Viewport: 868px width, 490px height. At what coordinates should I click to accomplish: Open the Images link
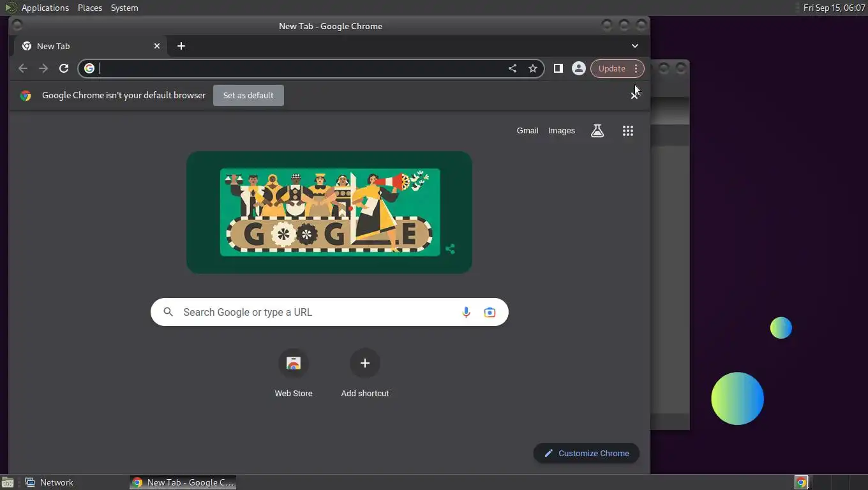[562, 131]
